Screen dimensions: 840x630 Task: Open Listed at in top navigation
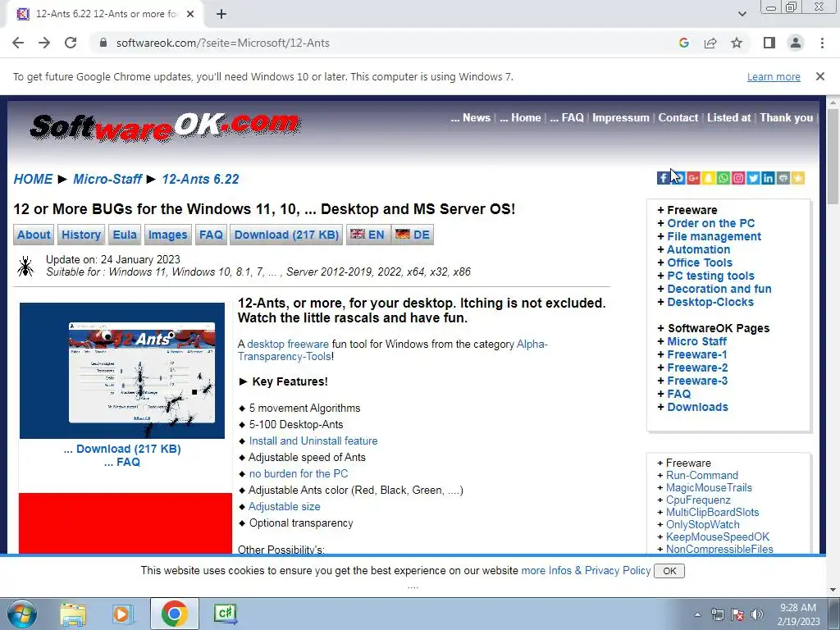728,118
